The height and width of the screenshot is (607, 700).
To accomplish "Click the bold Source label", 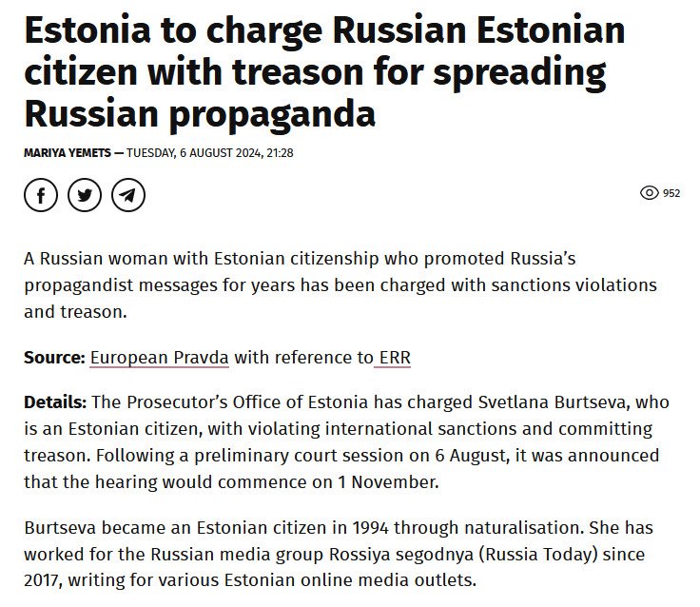I will point(54,358).
